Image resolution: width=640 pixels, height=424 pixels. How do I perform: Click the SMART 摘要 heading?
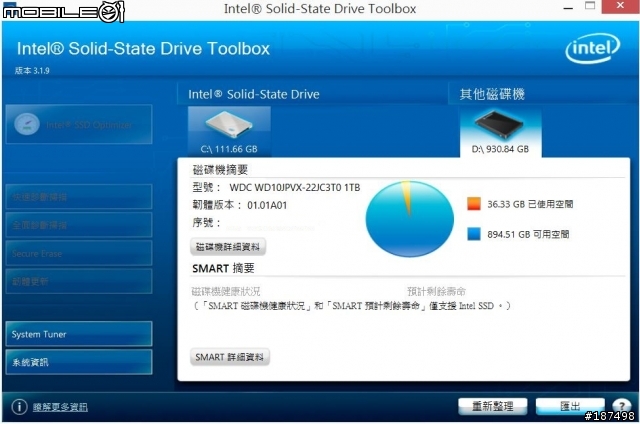[223, 268]
